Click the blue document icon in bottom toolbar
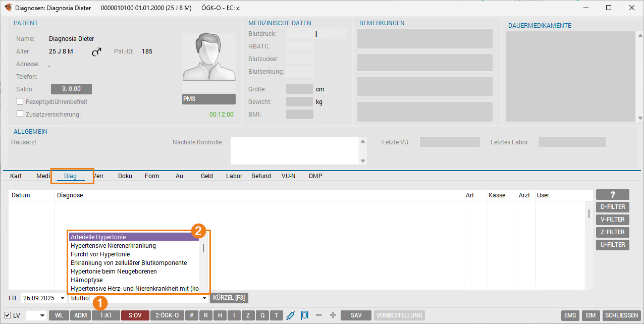Viewport: 644px width, 324px height. pos(304,315)
